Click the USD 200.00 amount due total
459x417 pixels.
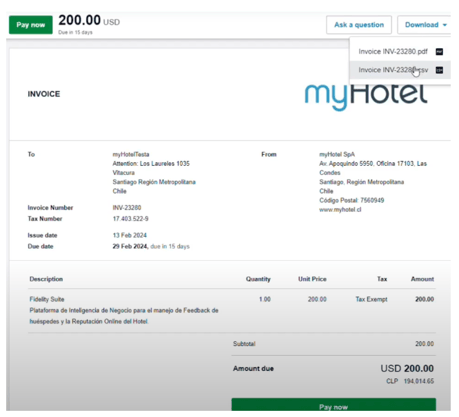407,369
